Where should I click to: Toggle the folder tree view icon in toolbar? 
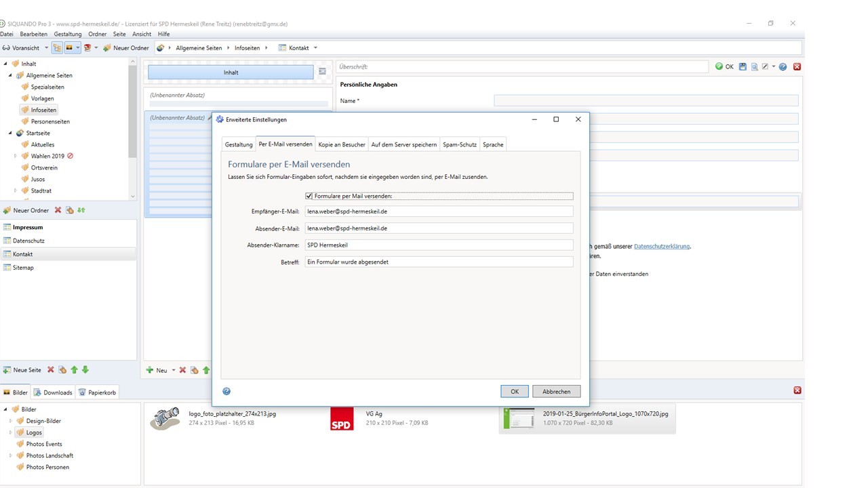point(57,48)
